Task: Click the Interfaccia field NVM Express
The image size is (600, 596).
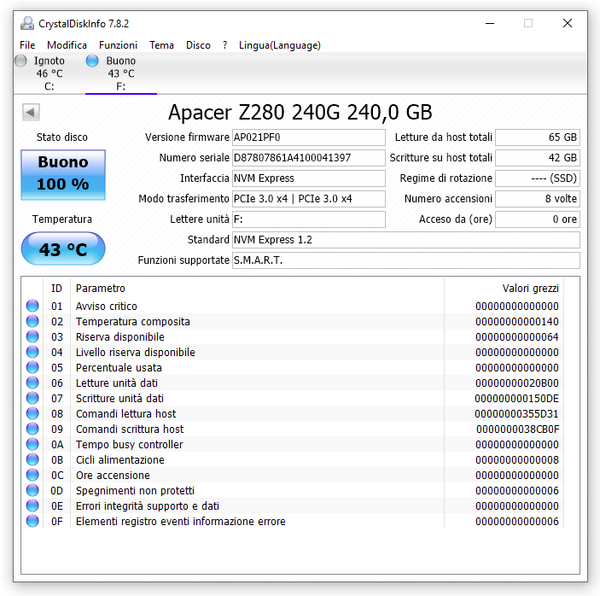Action: tap(308, 178)
